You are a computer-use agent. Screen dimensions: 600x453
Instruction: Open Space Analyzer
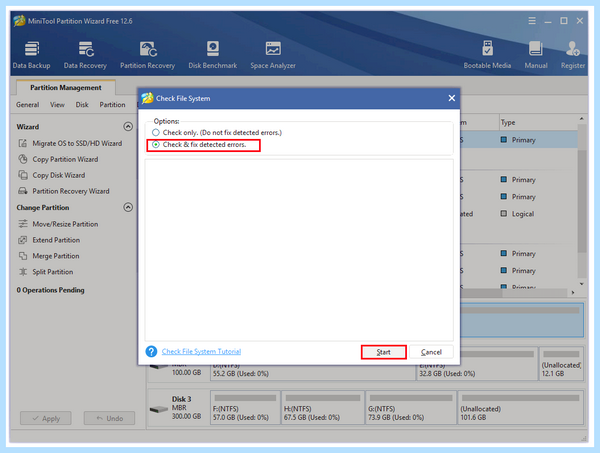click(x=273, y=55)
